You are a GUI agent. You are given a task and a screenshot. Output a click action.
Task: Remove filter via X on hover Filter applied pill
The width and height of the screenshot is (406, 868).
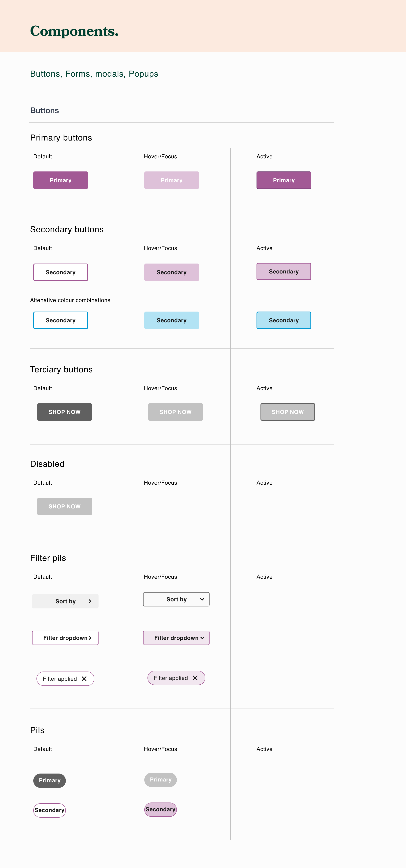point(195,678)
